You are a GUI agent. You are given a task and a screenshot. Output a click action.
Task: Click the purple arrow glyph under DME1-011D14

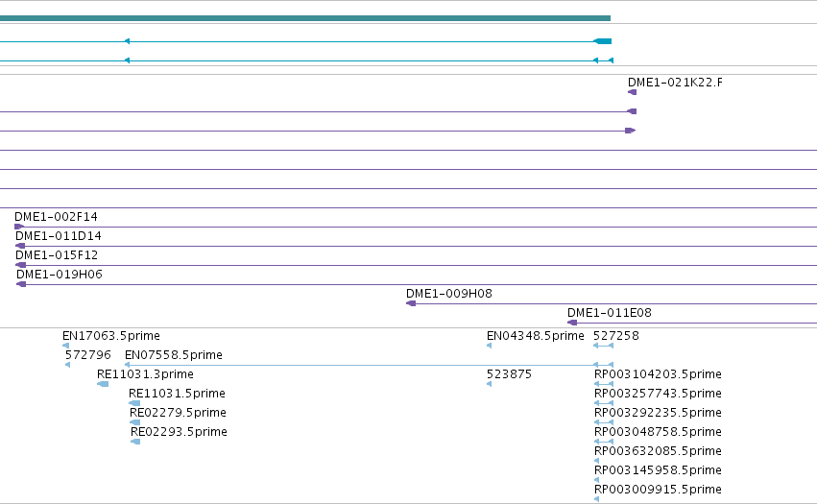tap(20, 246)
